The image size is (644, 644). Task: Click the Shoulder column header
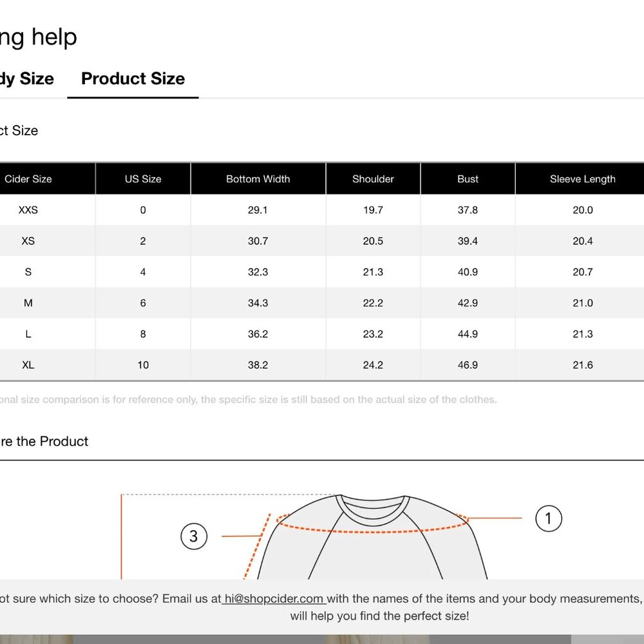click(x=373, y=179)
